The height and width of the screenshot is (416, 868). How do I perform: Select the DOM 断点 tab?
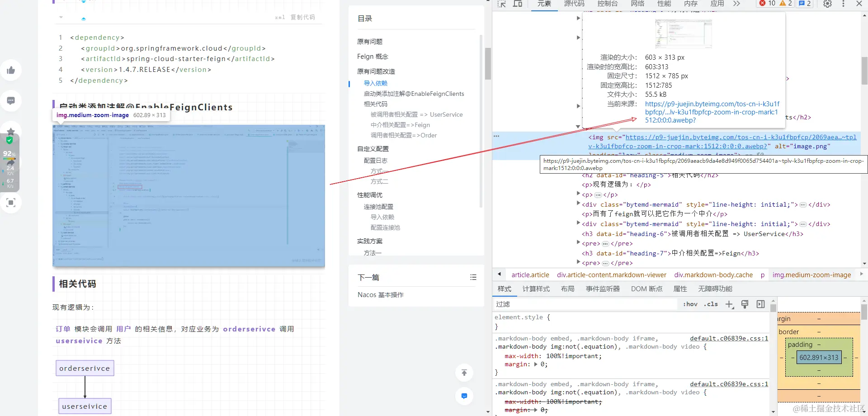[646, 289]
